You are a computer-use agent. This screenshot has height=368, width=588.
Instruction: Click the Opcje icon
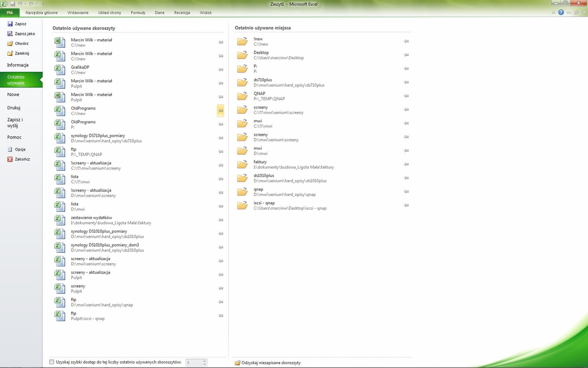click(x=10, y=149)
